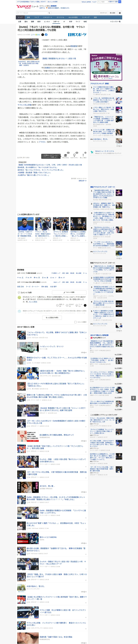Open recommended article 「メジャー行かないで」村上宗隆
138x644 pixels.
[x=57, y=333]
